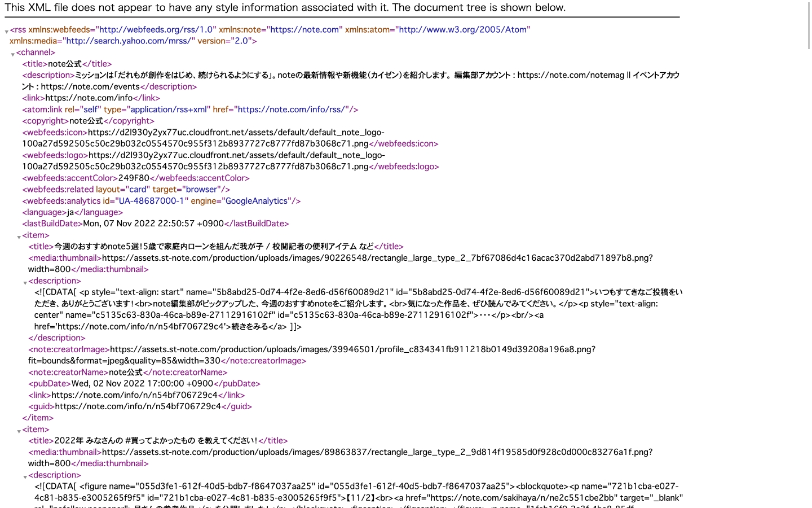Click the language value ja
Image resolution: width=812 pixels, height=508 pixels.
69,212
